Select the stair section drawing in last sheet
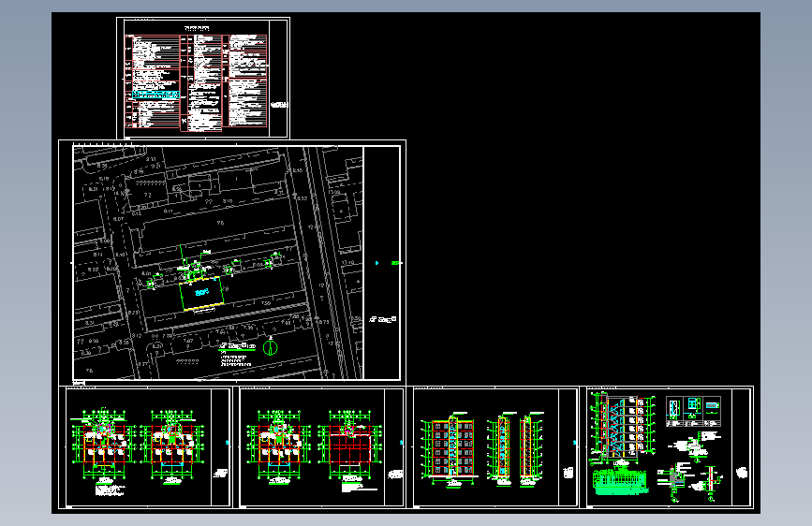The width and height of the screenshot is (812, 526). [x=623, y=429]
